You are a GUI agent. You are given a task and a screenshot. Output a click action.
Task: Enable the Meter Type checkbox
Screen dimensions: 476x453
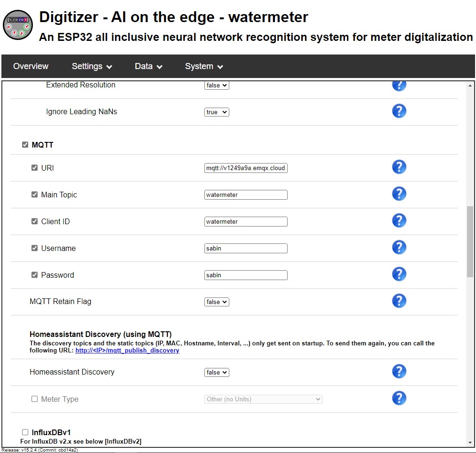tap(34, 399)
